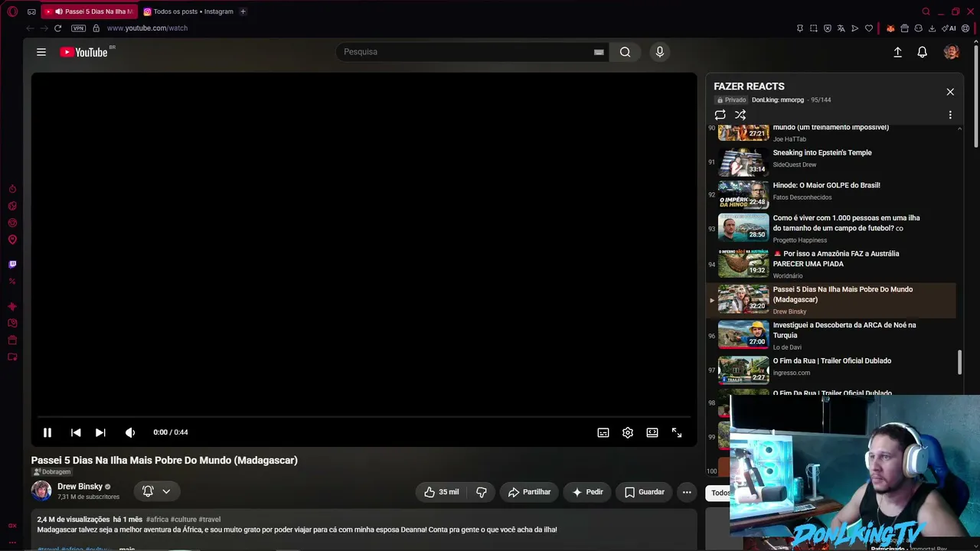The height and width of the screenshot is (551, 980).
Task: Close the FAZER REACTS playlist panel
Action: point(950,92)
